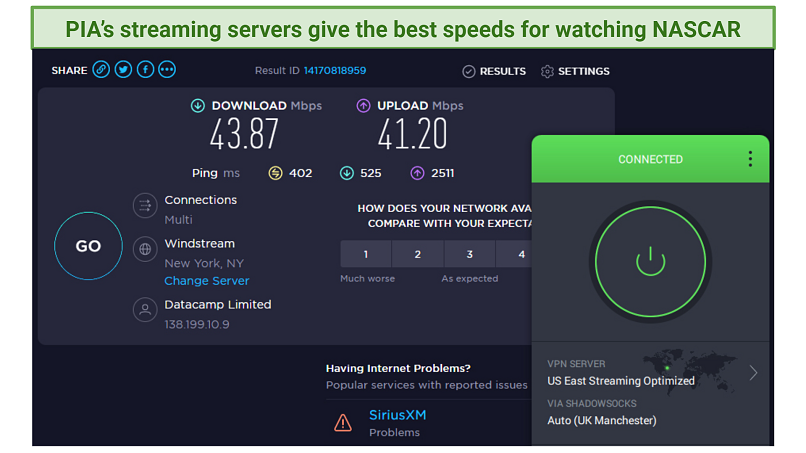This screenshot has width=806, height=453.
Task: Click the PIA world map thumbnail
Action: (x=690, y=371)
